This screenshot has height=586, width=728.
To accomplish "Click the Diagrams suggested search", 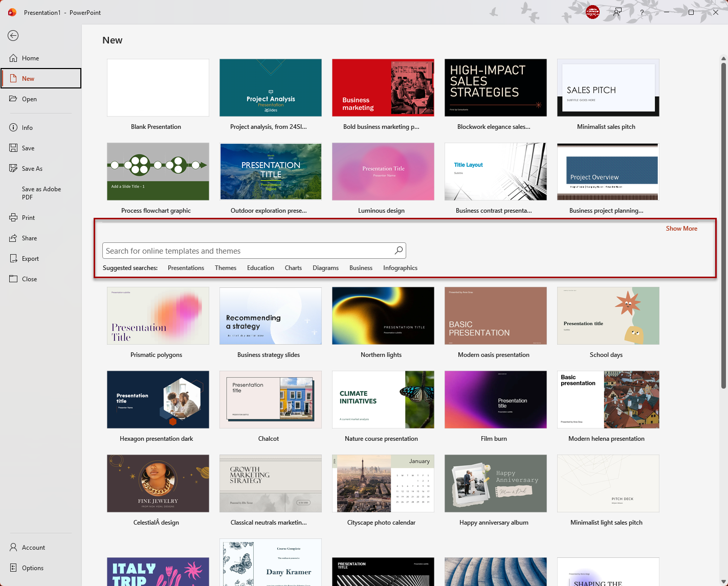I will 325,267.
